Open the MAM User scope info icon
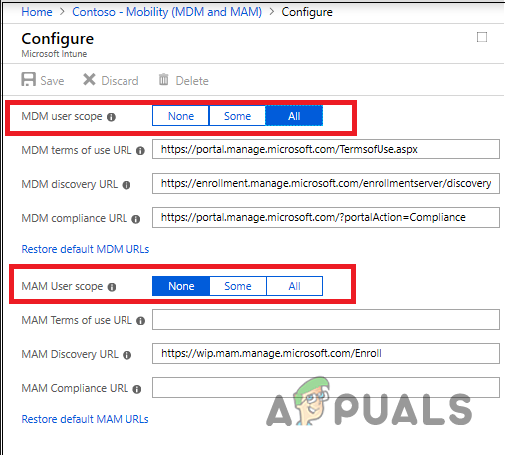 (112, 287)
